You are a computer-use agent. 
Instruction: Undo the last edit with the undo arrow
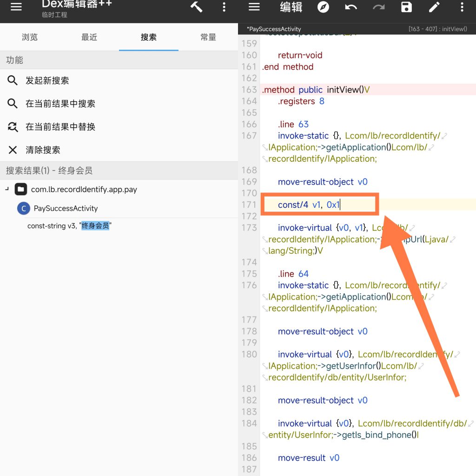pyautogui.click(x=350, y=7)
